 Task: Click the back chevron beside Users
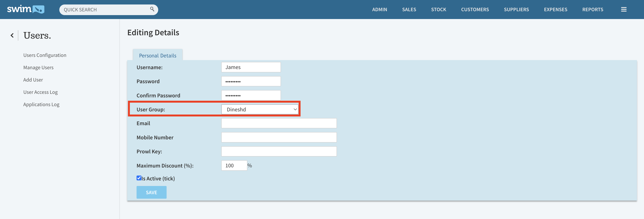12,35
